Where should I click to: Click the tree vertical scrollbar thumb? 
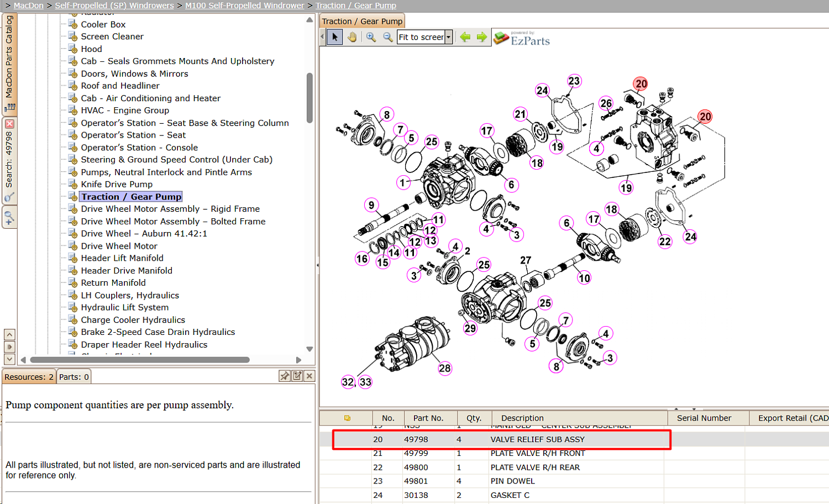(x=309, y=98)
